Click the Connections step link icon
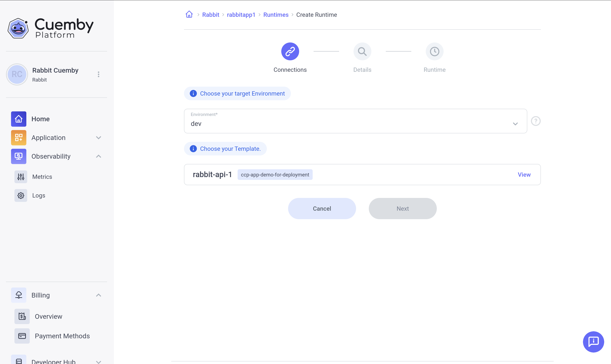The width and height of the screenshot is (611, 364). point(290,52)
